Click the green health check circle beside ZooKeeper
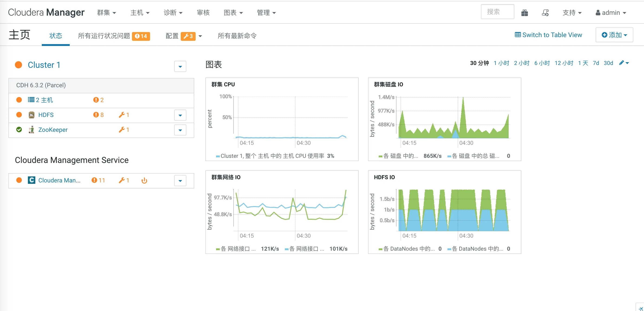This screenshot has height=311, width=644. tap(19, 130)
